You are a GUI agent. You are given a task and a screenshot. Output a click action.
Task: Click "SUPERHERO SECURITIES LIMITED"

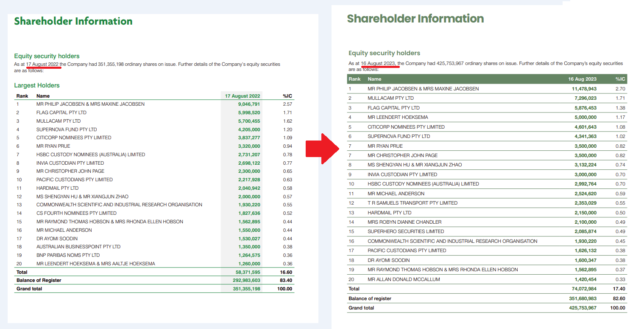point(406,231)
